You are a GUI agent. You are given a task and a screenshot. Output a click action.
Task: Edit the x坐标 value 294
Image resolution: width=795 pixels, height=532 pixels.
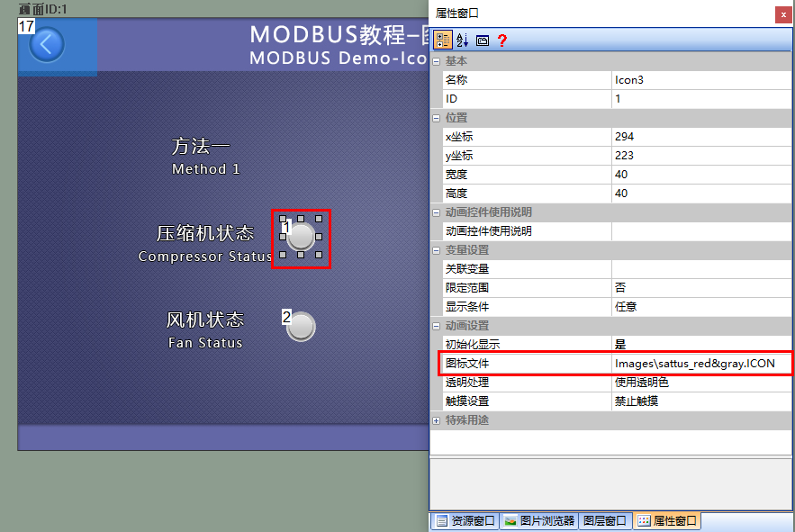pos(701,137)
